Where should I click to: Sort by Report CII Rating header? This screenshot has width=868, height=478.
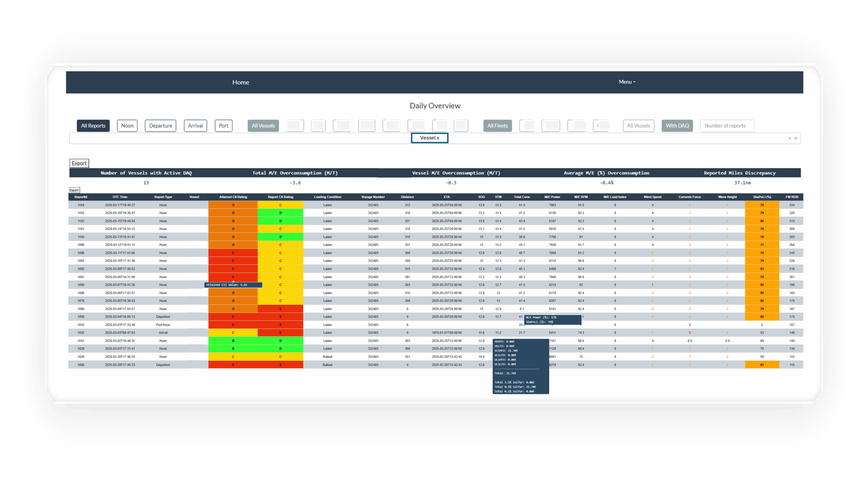[280, 197]
